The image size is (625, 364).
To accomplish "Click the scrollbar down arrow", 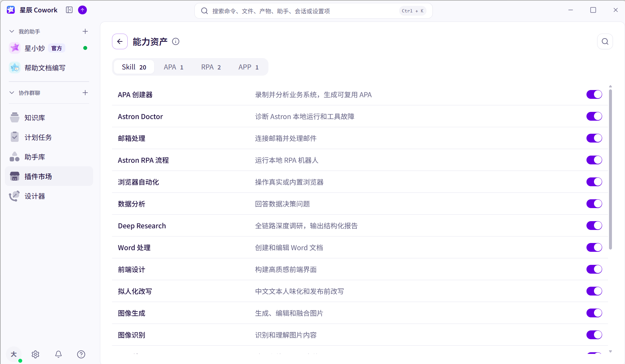I will [x=610, y=351].
